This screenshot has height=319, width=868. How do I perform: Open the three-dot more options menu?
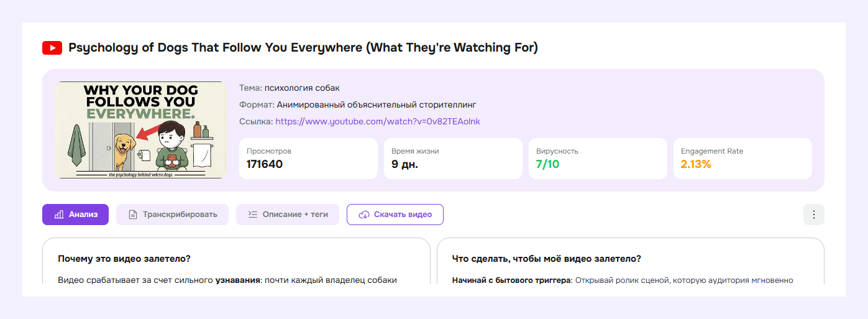[x=813, y=215]
